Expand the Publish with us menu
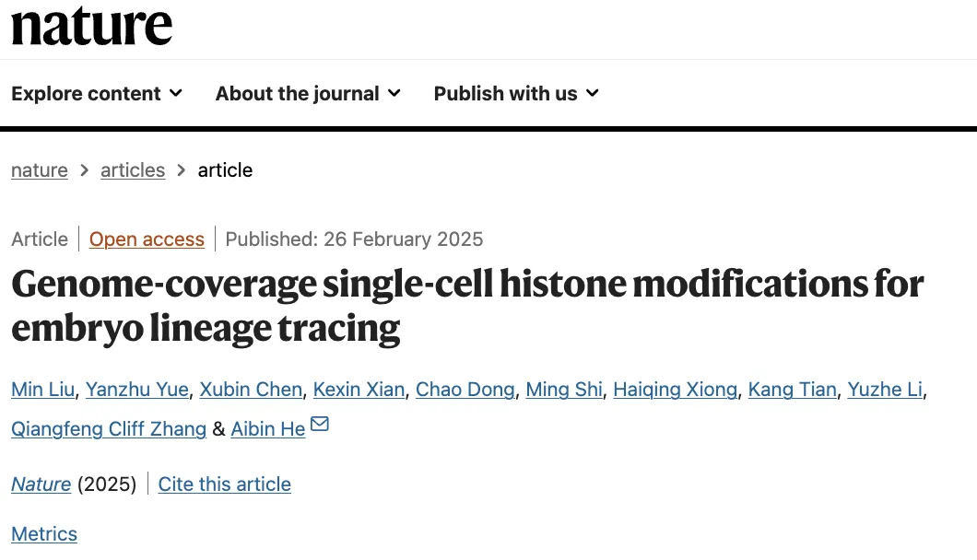 [516, 94]
